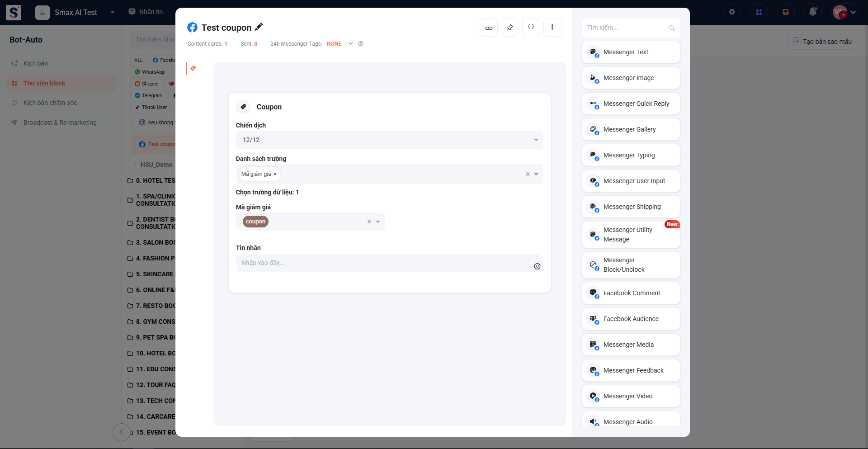Open the JSON code braces button

point(531,28)
